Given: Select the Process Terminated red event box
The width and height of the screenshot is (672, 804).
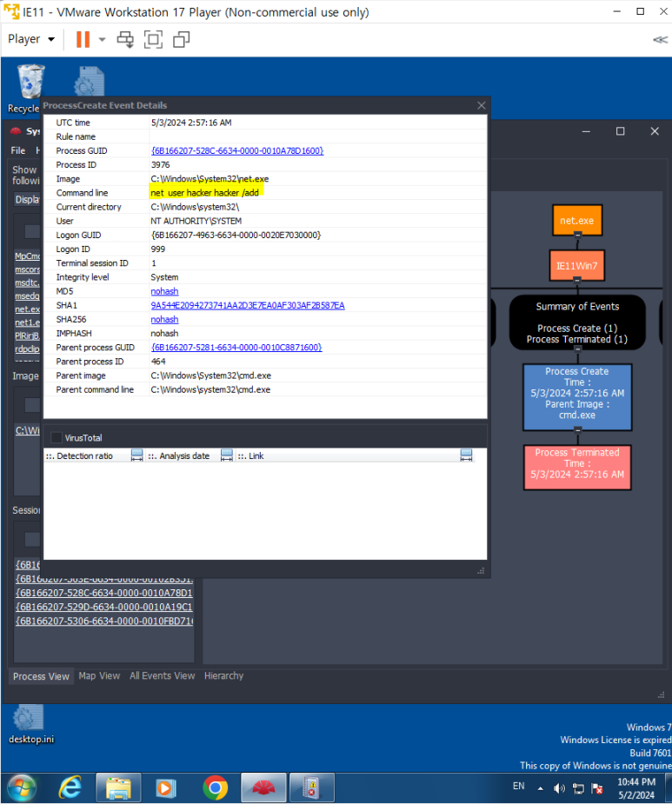Looking at the screenshot, I should [x=577, y=467].
